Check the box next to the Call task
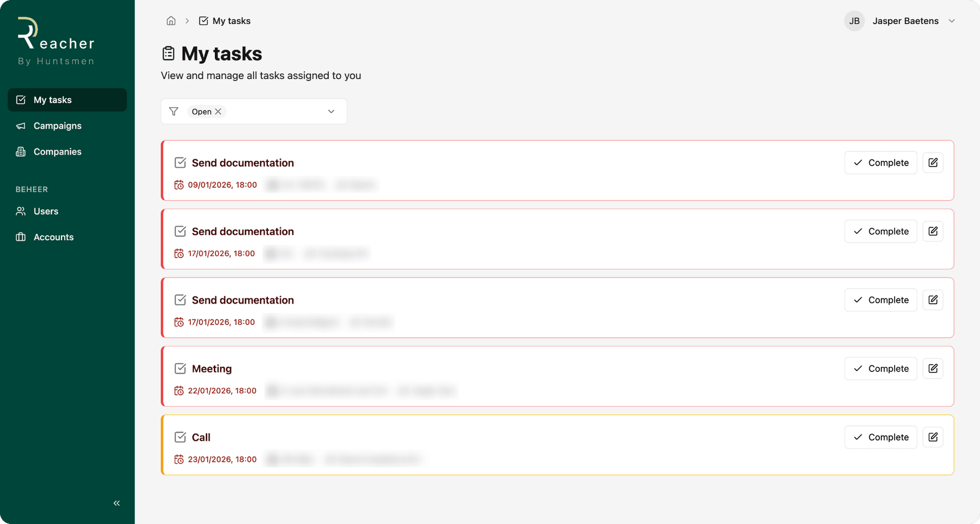This screenshot has height=524, width=980. [180, 437]
